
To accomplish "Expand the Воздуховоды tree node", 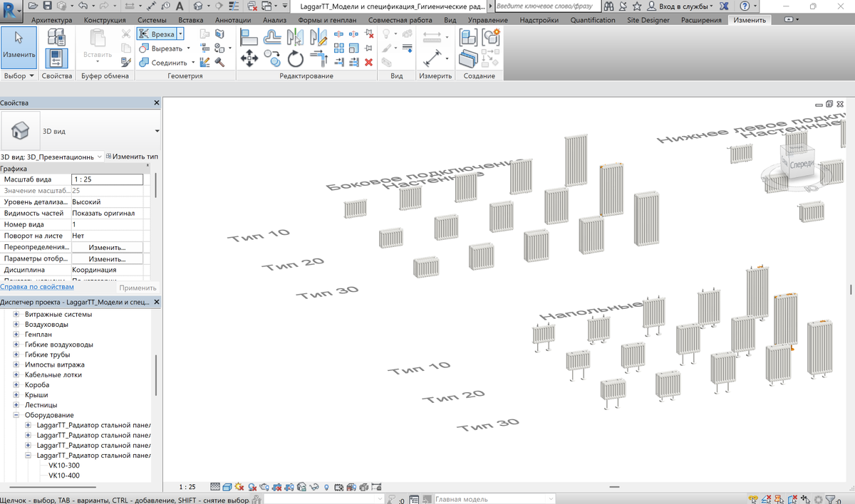I will tap(16, 325).
